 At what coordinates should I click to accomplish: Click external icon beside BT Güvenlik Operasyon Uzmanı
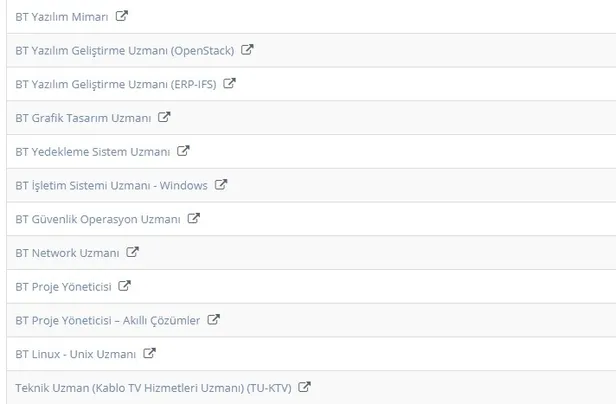point(194,218)
